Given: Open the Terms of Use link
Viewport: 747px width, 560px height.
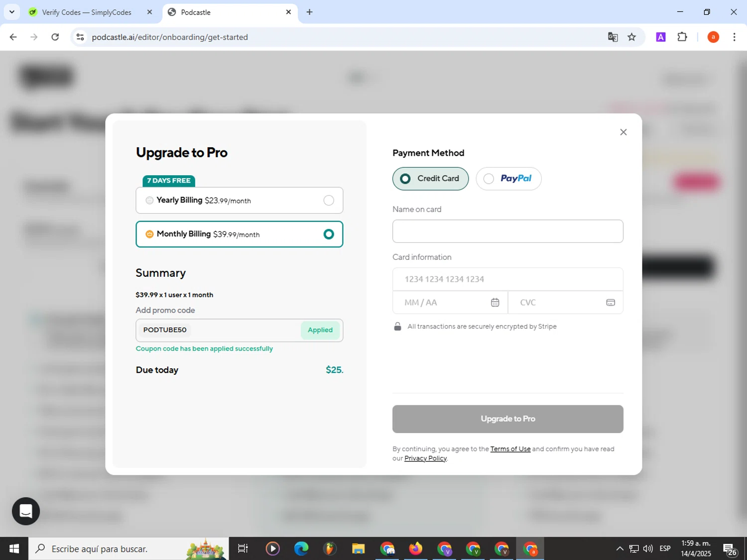Looking at the screenshot, I should pyautogui.click(x=510, y=449).
